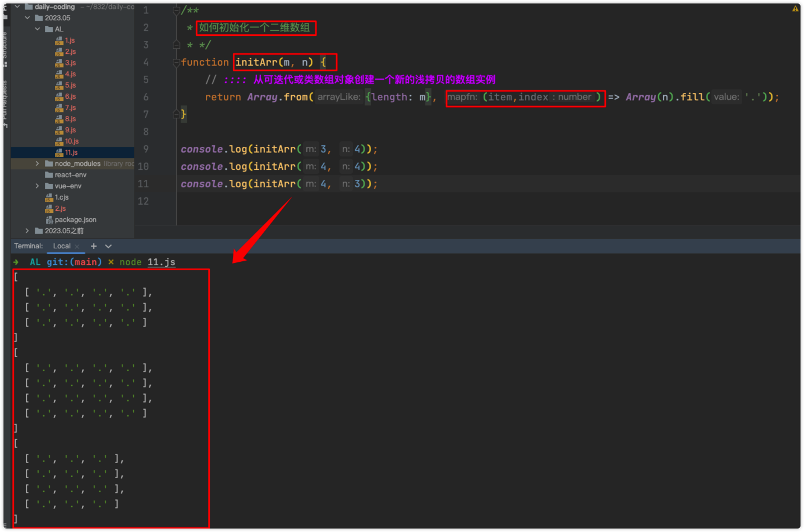Click the 如何初始化一个二维数组 comment text
Image resolution: width=804 pixels, height=532 pixels.
pos(254,27)
